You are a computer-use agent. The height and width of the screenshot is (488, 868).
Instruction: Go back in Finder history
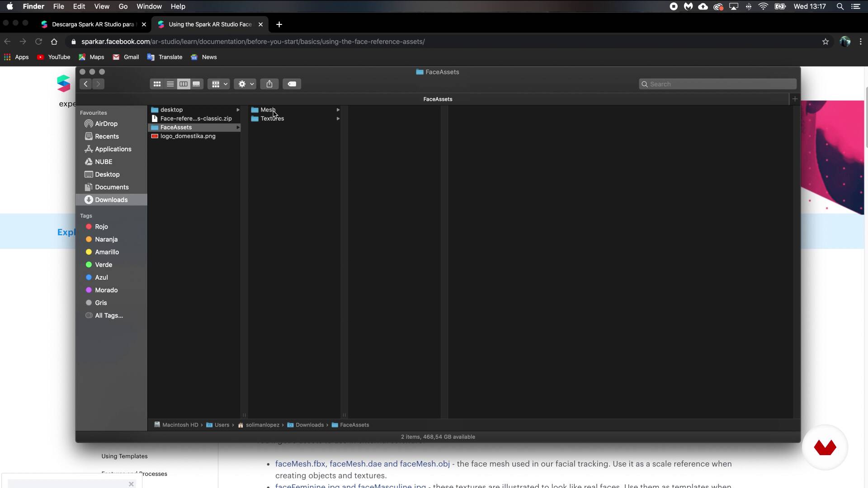pyautogui.click(x=85, y=84)
